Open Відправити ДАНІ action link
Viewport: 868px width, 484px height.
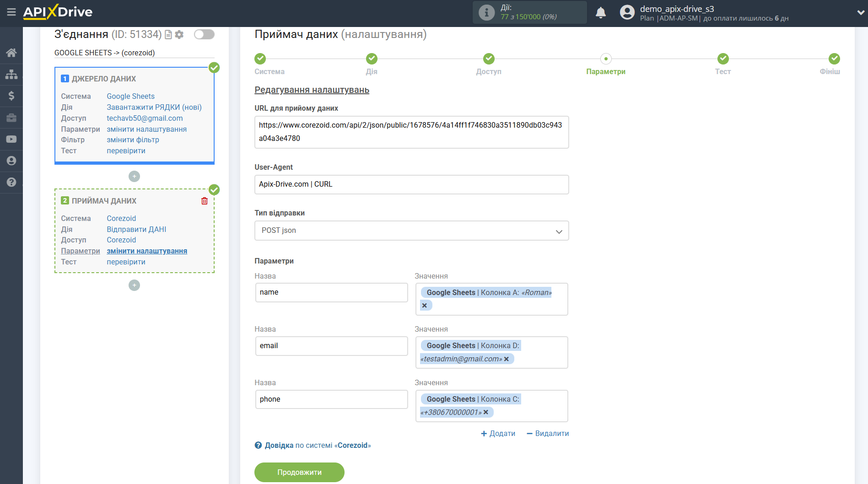coord(136,229)
